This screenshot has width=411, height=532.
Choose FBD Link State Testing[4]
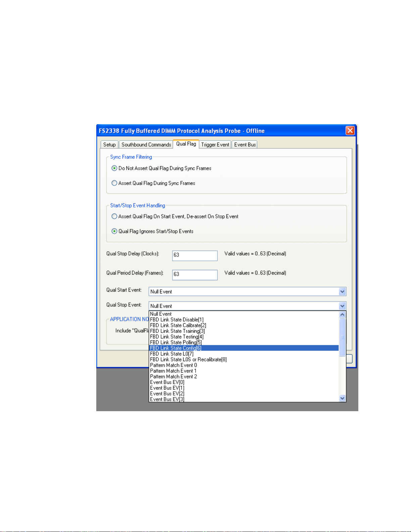(244, 337)
